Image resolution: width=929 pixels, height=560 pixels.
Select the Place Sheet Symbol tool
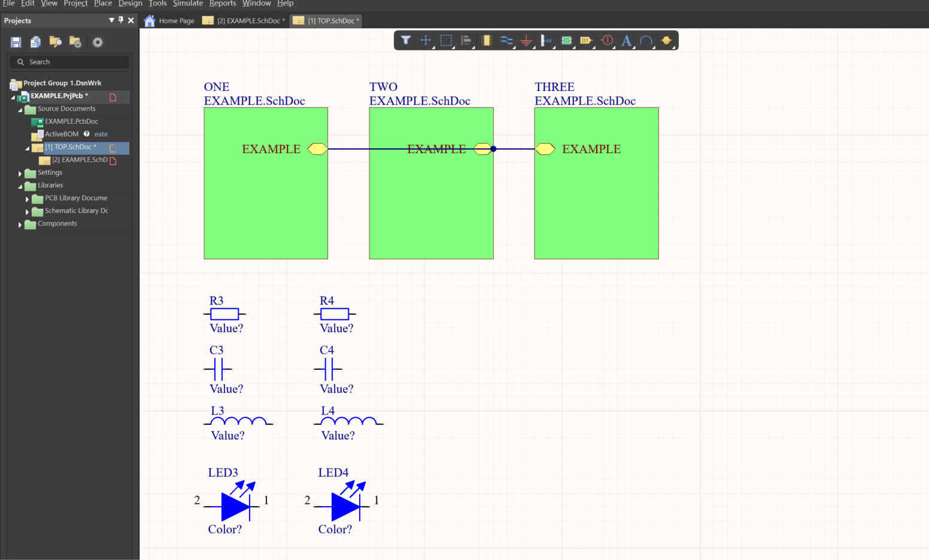566,40
